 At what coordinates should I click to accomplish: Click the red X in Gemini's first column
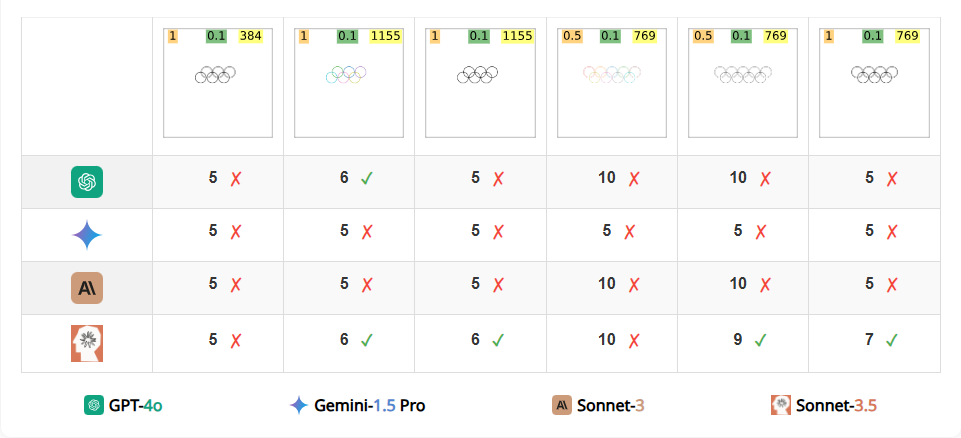click(x=235, y=232)
